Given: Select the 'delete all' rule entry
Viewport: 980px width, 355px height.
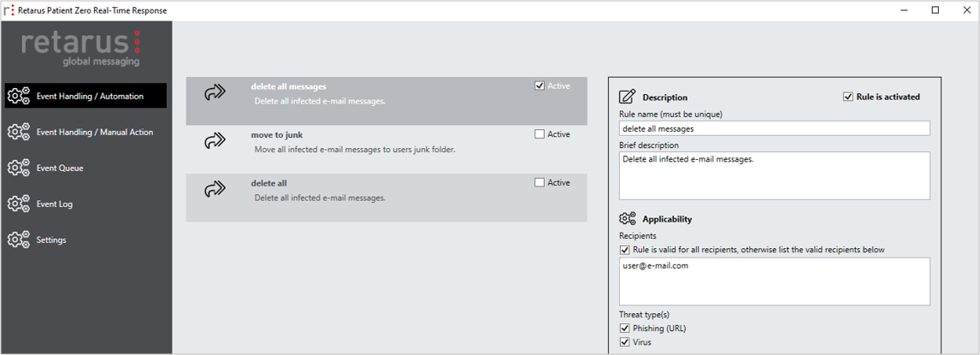Looking at the screenshot, I should coord(387,198).
